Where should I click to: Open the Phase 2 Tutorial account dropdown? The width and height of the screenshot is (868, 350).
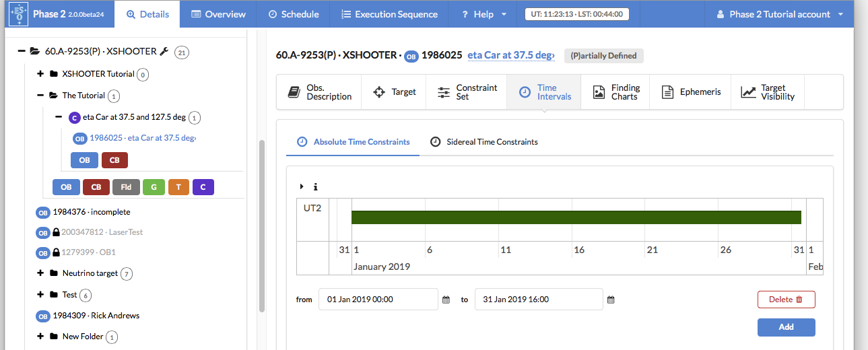(780, 14)
